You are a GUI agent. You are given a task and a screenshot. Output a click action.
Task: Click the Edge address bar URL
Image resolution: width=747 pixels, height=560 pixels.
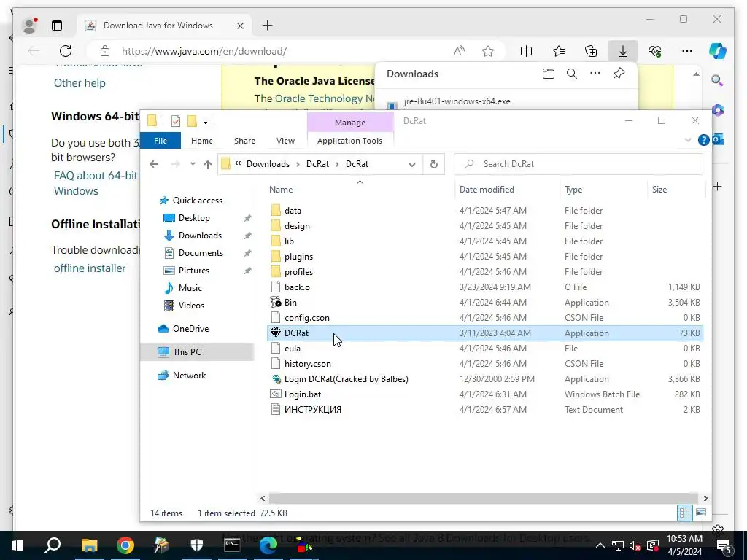click(x=204, y=51)
